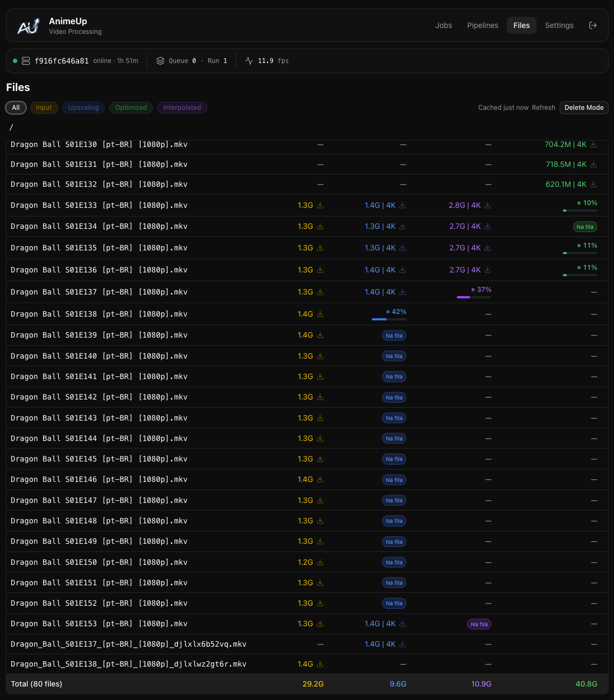This screenshot has width=614, height=700.
Task: Download input 1.4G file of S01E138
Action: point(320,314)
